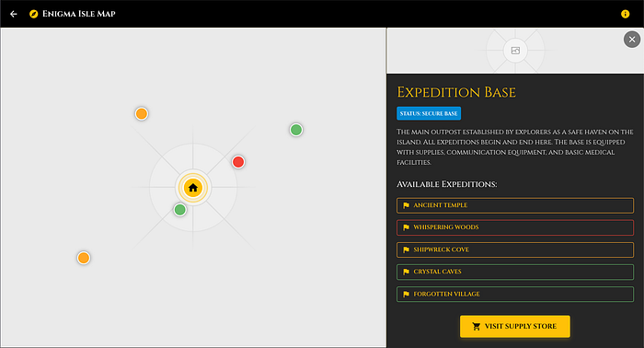Visit the supply store
644x348 pixels.
[515, 327]
